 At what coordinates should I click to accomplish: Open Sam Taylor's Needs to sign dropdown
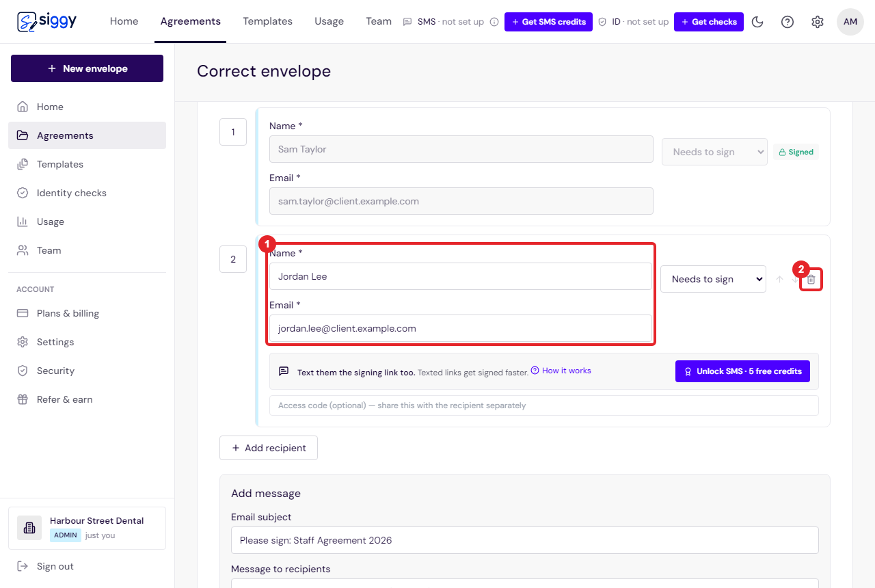click(x=714, y=152)
